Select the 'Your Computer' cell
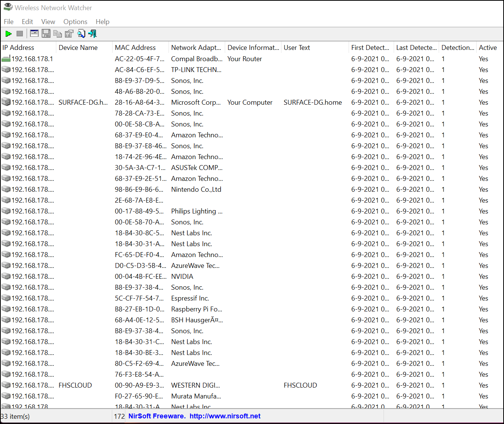504x424 pixels. 250,102
